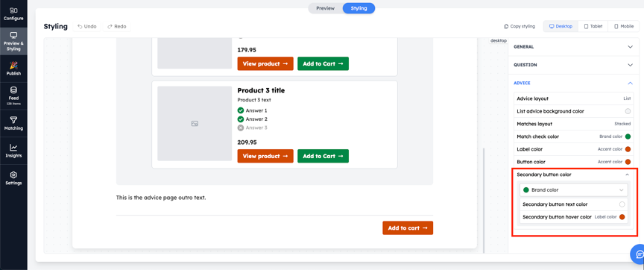Click Secondary button text color swatch
The height and width of the screenshot is (270, 644).
click(622, 204)
